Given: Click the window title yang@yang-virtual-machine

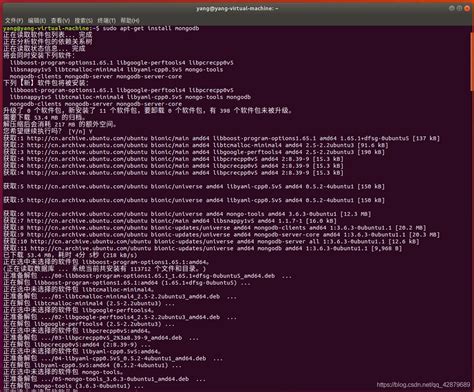Looking at the screenshot, I should [237, 8].
